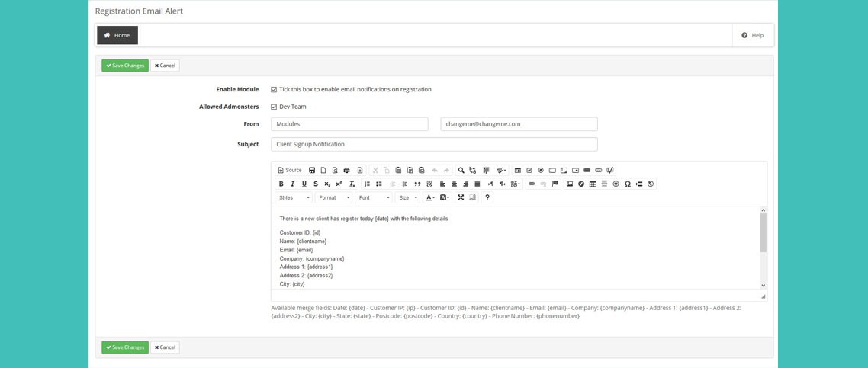Toggle the Enable Module checkbox
This screenshot has height=368, width=868.
pos(274,90)
